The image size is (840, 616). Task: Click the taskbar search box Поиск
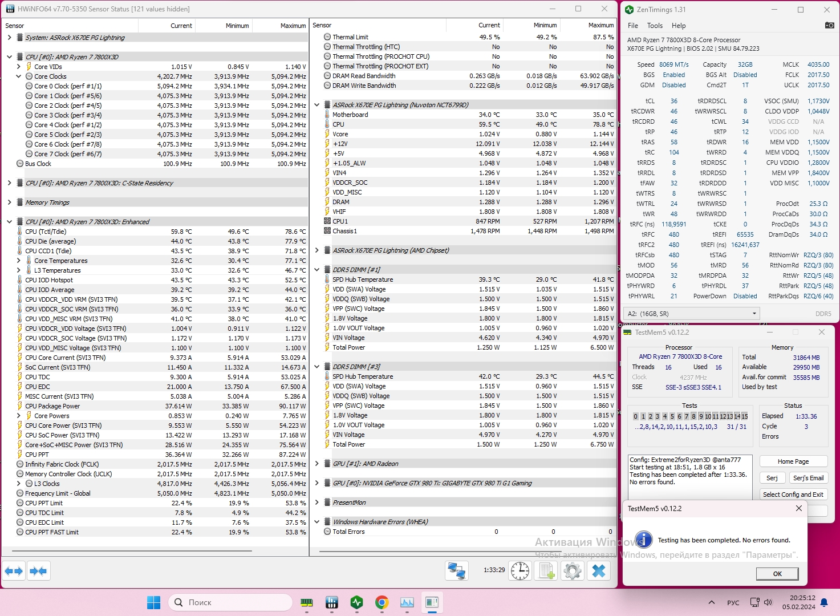coord(230,602)
